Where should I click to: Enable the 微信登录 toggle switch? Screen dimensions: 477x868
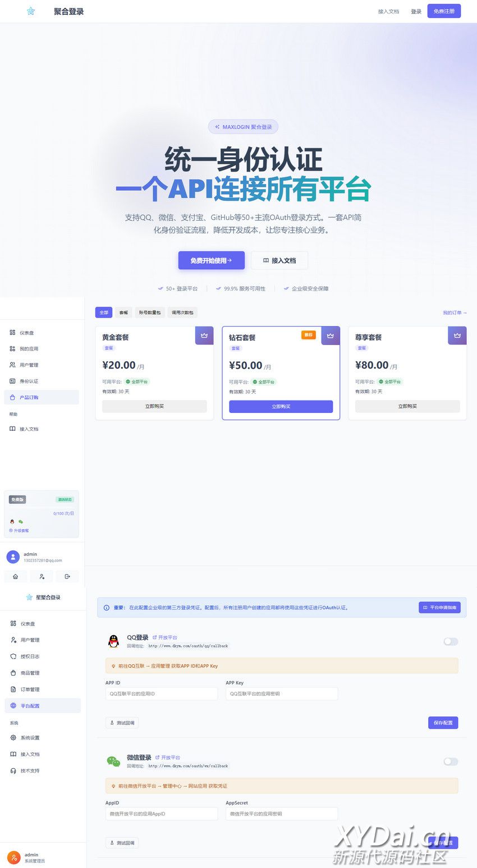point(451,761)
